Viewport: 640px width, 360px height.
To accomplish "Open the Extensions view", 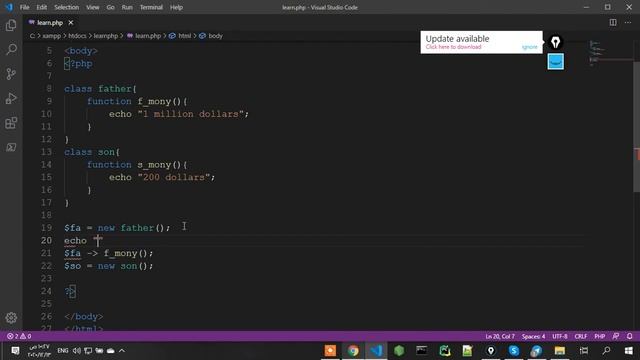I will click(11, 123).
